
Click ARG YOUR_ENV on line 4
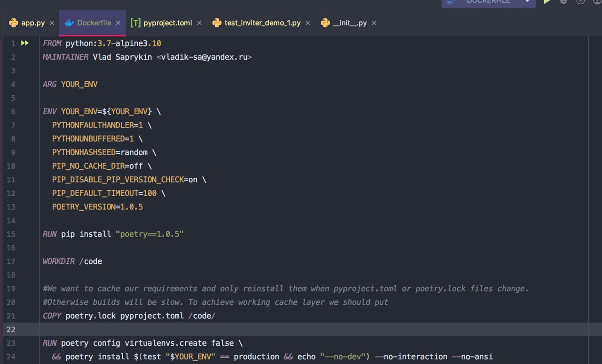click(70, 84)
